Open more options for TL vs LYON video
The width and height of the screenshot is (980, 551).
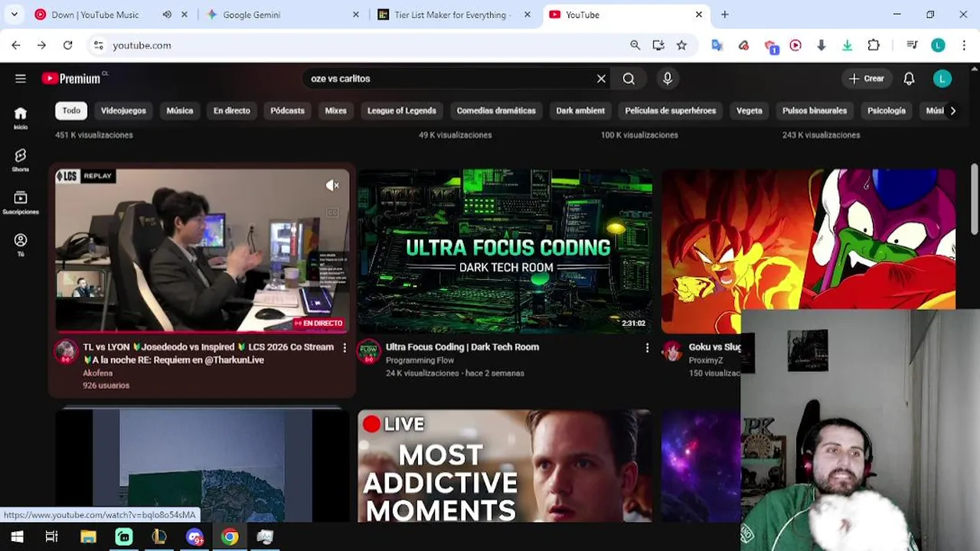point(345,347)
